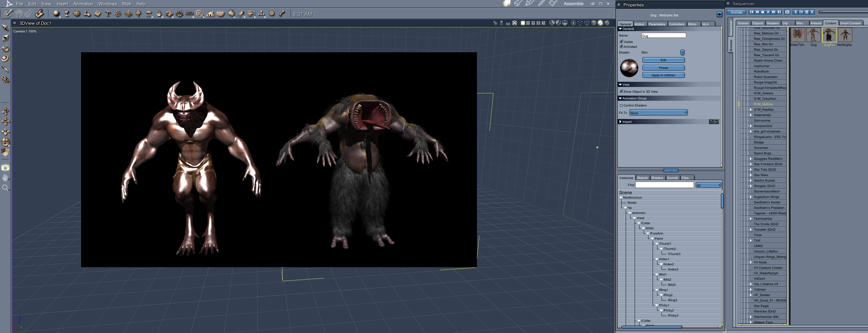Click the shader Edit button
Image resolution: width=868 pixels, height=333 pixels.
(x=663, y=60)
